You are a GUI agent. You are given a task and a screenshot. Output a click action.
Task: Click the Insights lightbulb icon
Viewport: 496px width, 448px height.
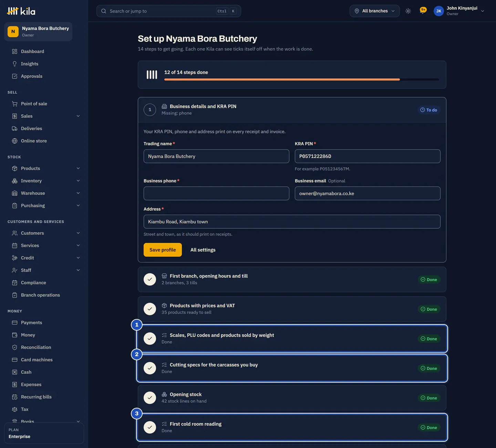click(14, 64)
